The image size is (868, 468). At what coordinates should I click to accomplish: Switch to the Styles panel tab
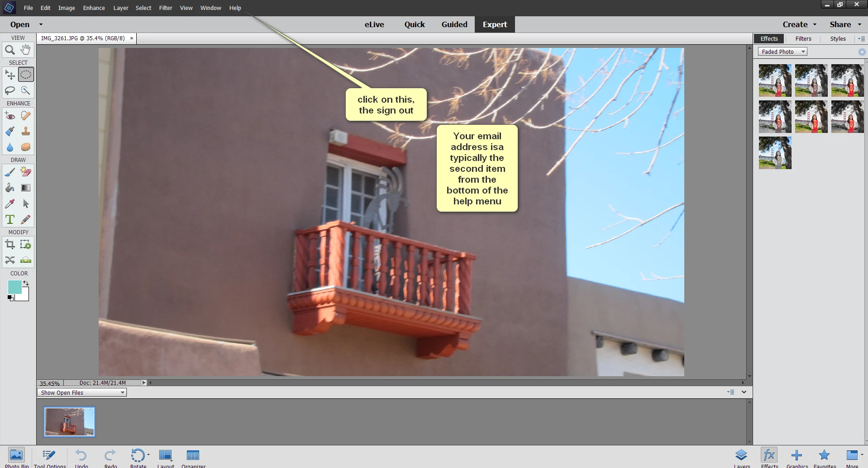(838, 38)
